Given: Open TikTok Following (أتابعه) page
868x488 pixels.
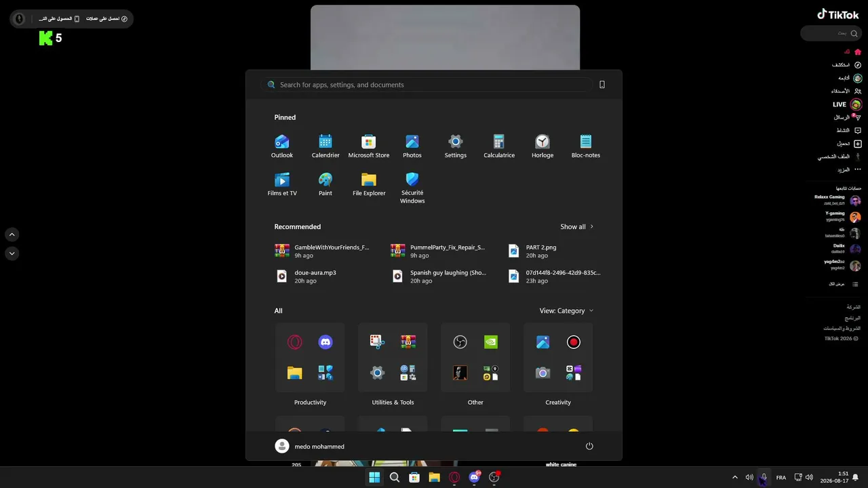Looking at the screenshot, I should (x=850, y=78).
